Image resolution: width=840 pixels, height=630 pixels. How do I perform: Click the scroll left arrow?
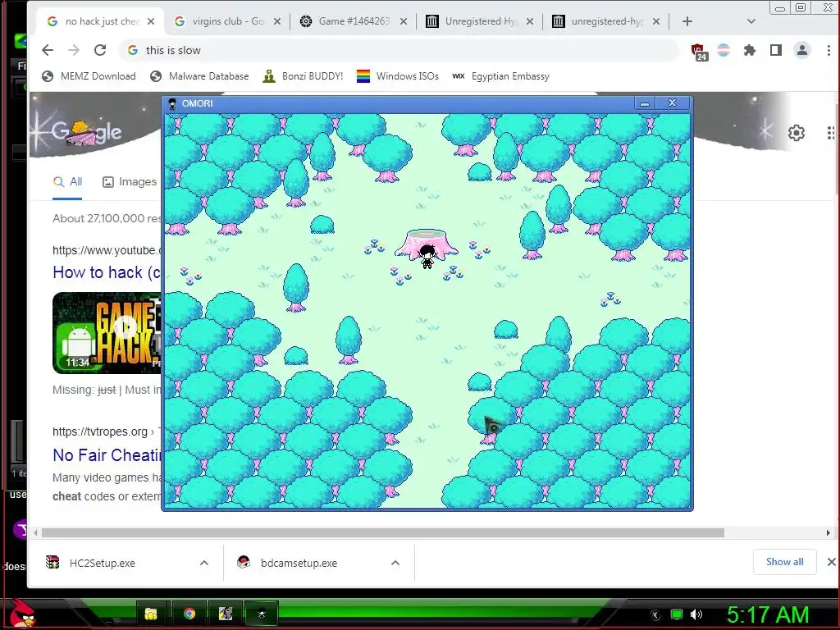coord(35,532)
